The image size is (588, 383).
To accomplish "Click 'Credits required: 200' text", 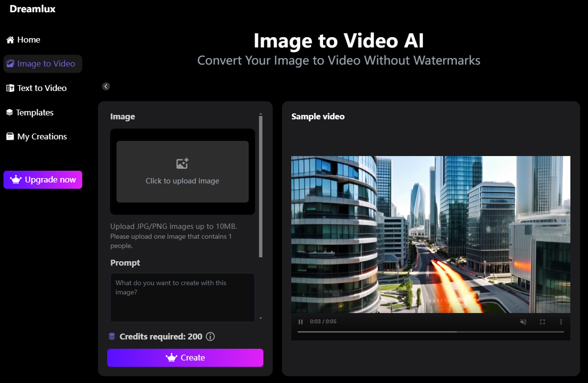I will click(x=161, y=337).
